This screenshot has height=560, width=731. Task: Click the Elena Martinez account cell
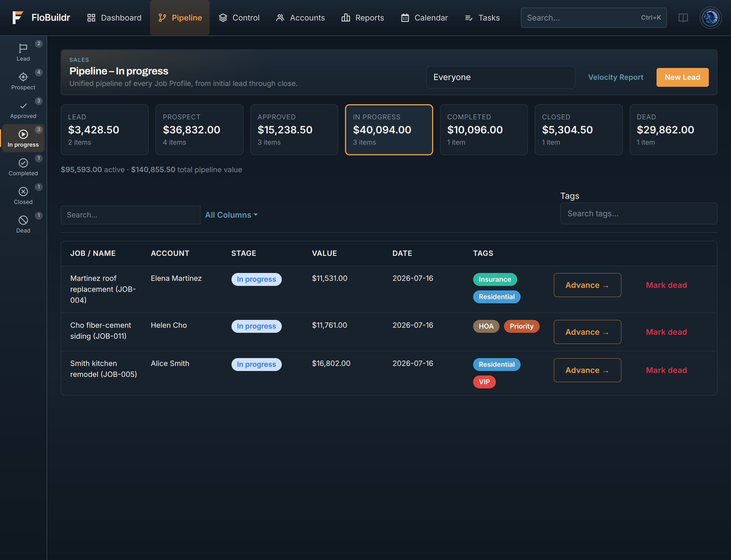176,278
